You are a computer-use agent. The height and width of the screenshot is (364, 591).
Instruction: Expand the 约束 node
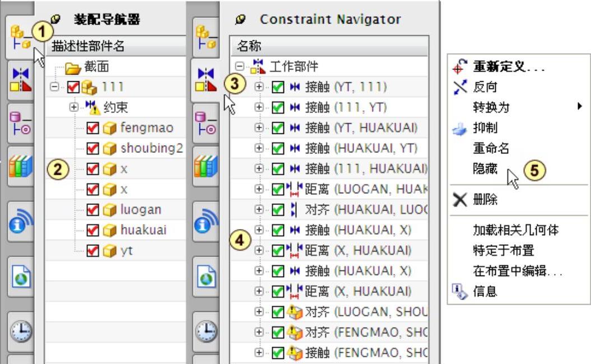pos(74,106)
